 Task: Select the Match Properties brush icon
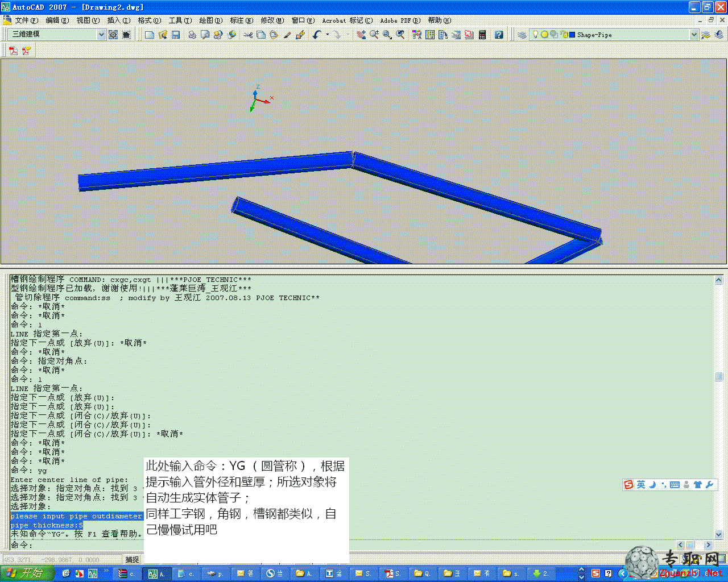pyautogui.click(x=287, y=35)
